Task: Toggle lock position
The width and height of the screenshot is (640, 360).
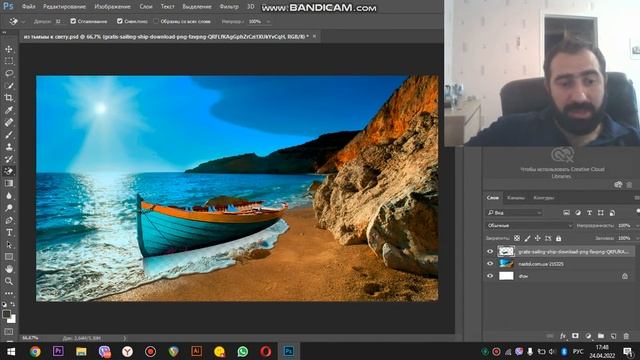Action: coord(538,238)
